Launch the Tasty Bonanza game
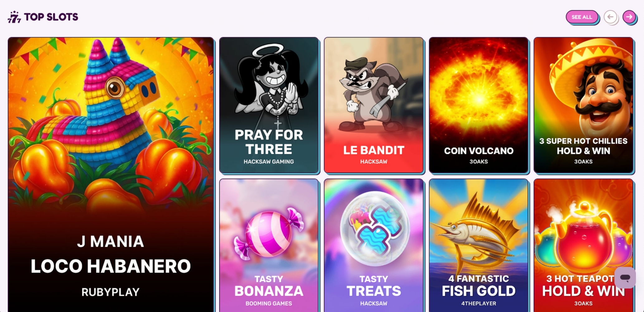This screenshot has width=644, height=312. (x=269, y=246)
